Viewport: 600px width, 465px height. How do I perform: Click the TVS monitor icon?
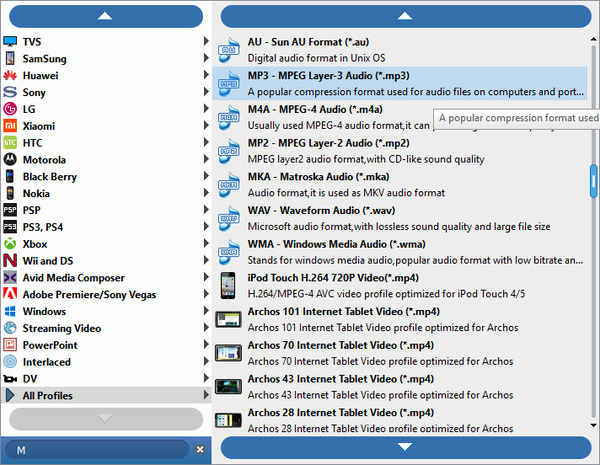10,41
